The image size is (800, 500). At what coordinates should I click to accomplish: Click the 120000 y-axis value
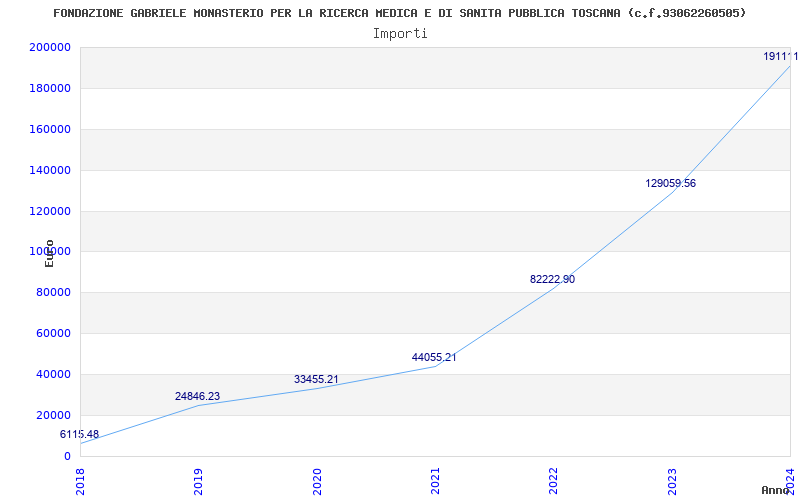[50, 211]
